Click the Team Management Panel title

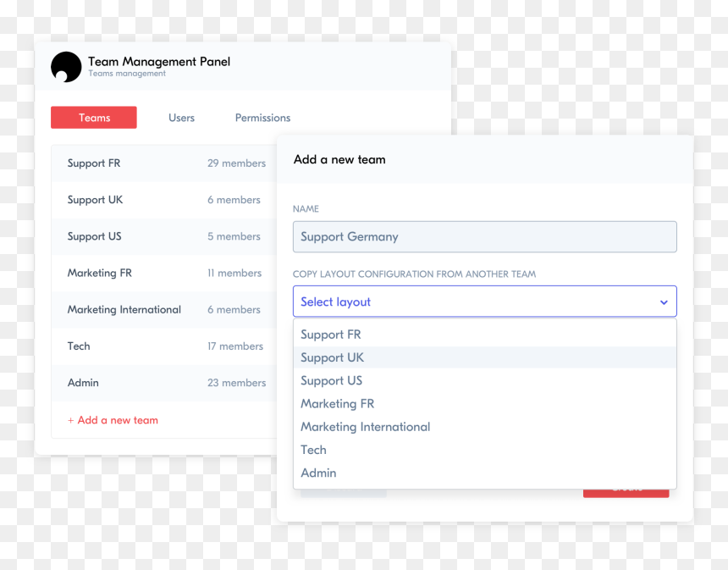(x=159, y=62)
